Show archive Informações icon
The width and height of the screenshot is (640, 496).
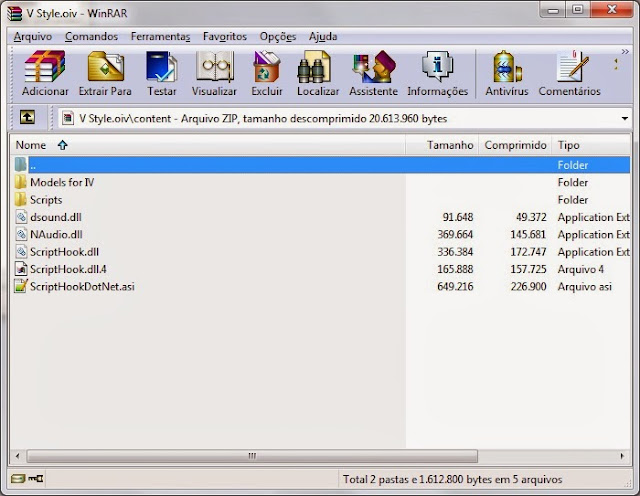click(x=437, y=66)
